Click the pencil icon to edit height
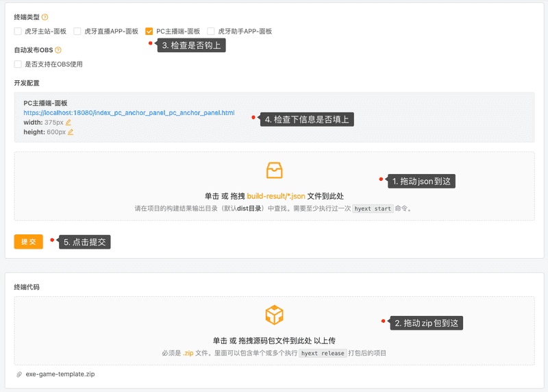 click(x=70, y=132)
